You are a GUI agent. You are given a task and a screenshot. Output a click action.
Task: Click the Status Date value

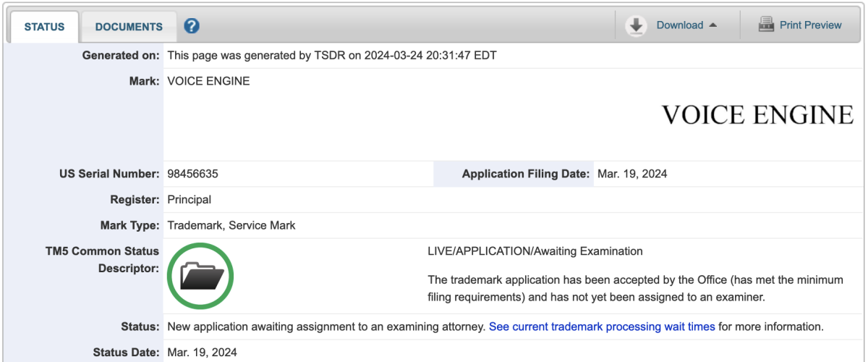pyautogui.click(x=202, y=353)
